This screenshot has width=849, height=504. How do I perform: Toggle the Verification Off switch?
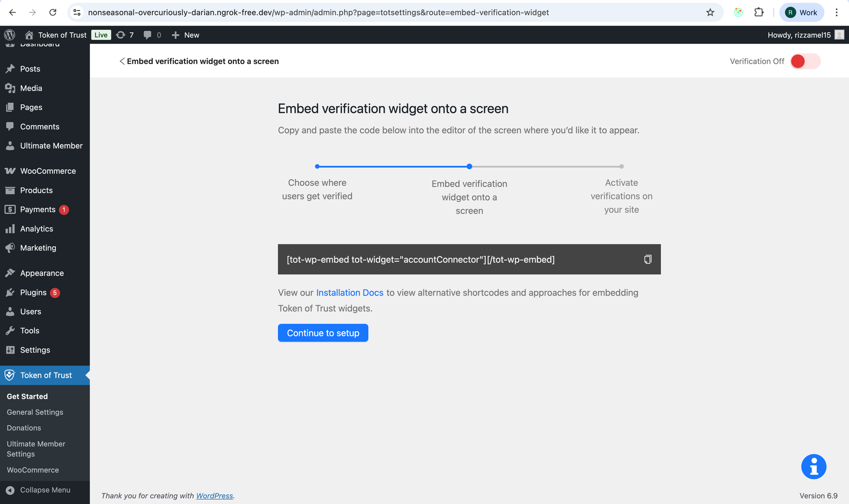tap(805, 61)
